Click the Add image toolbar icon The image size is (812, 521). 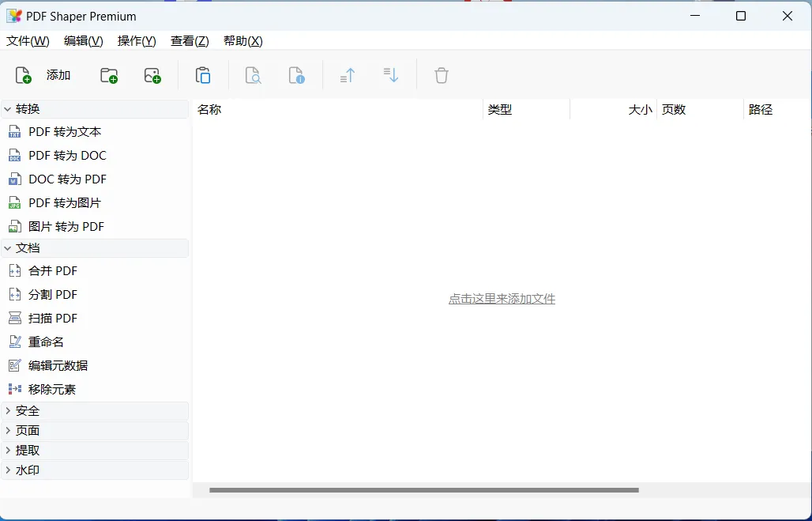point(152,75)
